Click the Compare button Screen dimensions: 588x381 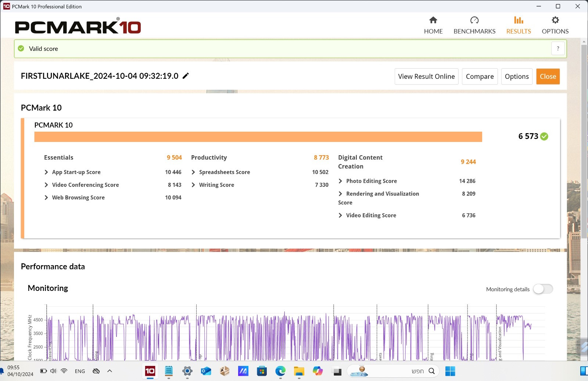pyautogui.click(x=480, y=76)
